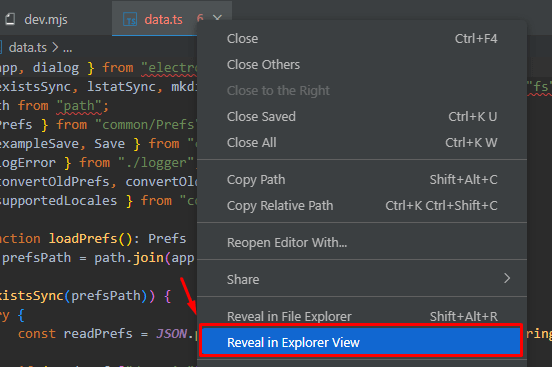Click the dev.mjs file icon
The height and width of the screenshot is (367, 552).
click(x=11, y=19)
